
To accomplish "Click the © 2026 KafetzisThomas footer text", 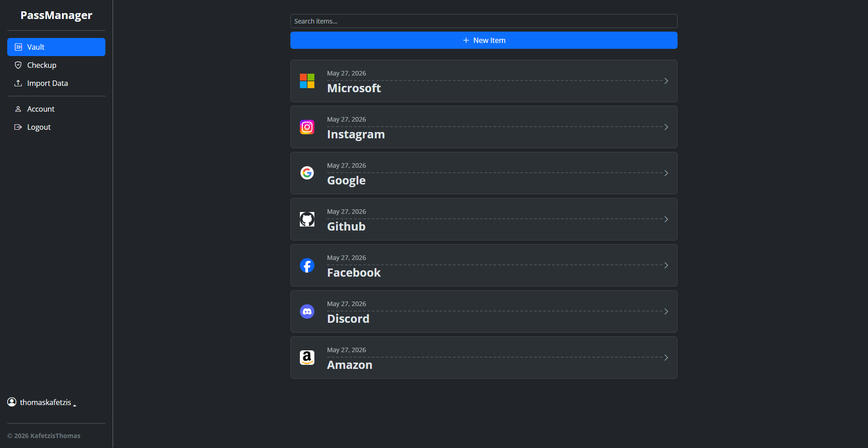I will point(44,436).
